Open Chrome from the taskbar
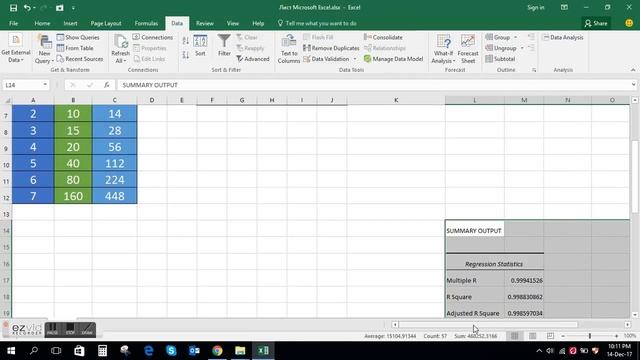Viewport: 640px width, 360px height. click(217, 351)
